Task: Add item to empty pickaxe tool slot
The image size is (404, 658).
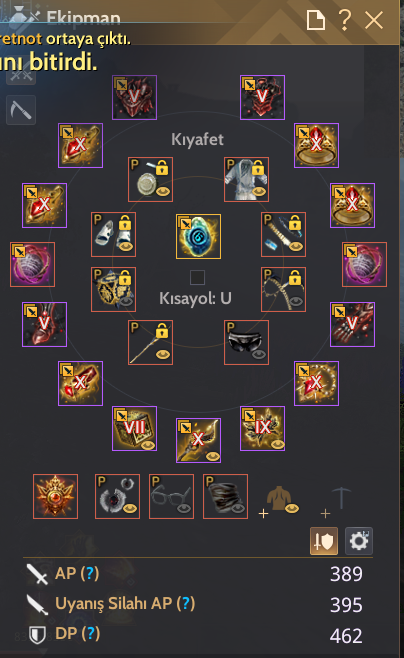Action: point(336,501)
